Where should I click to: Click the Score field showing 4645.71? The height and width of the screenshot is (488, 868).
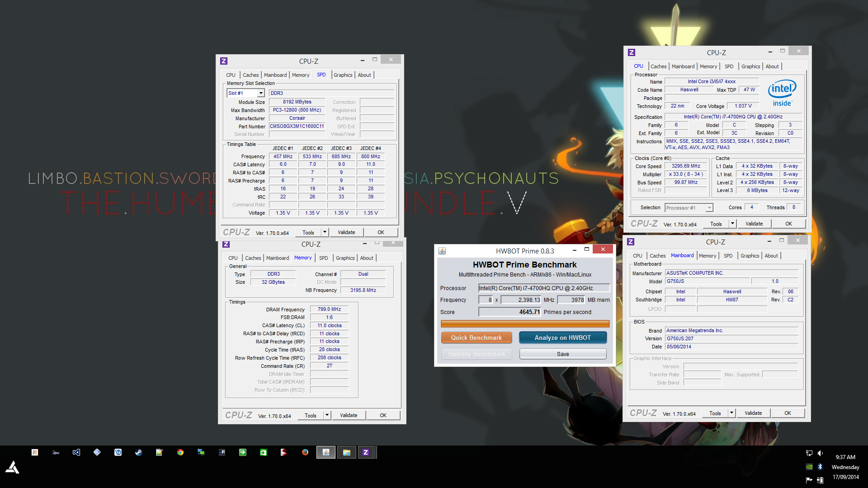[510, 312]
